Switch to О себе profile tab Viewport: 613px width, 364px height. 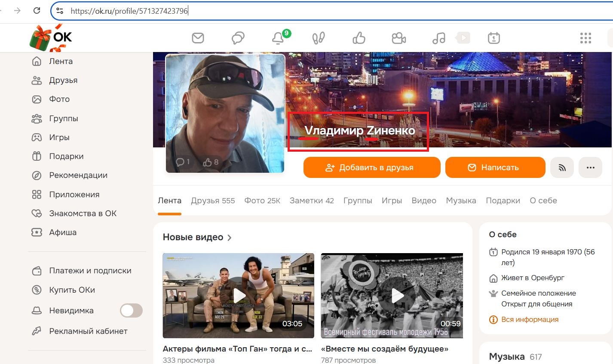[543, 201]
